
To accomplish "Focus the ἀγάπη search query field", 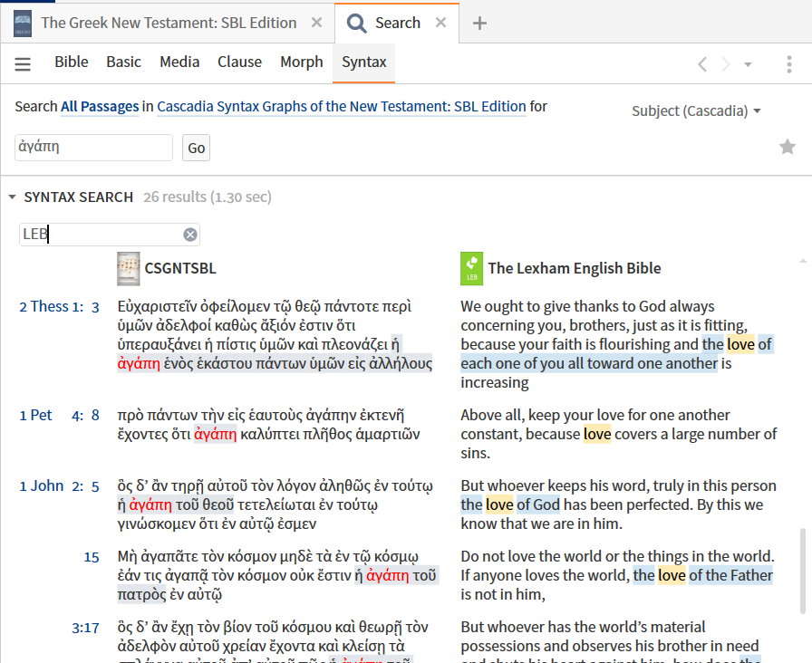I will click(93, 148).
